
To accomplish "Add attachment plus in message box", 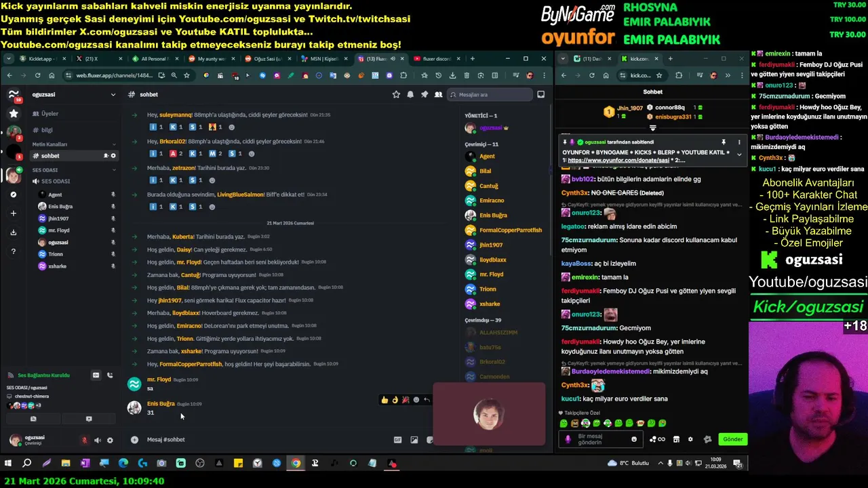I will coord(134,440).
